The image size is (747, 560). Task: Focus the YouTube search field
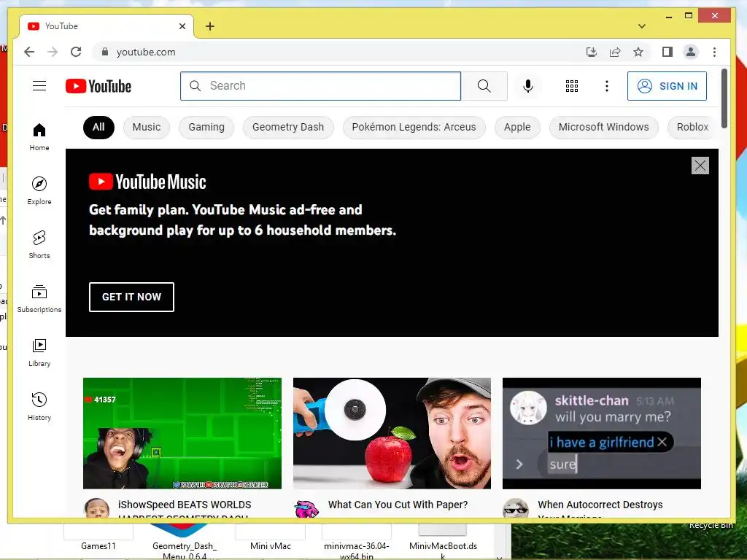[x=321, y=86]
